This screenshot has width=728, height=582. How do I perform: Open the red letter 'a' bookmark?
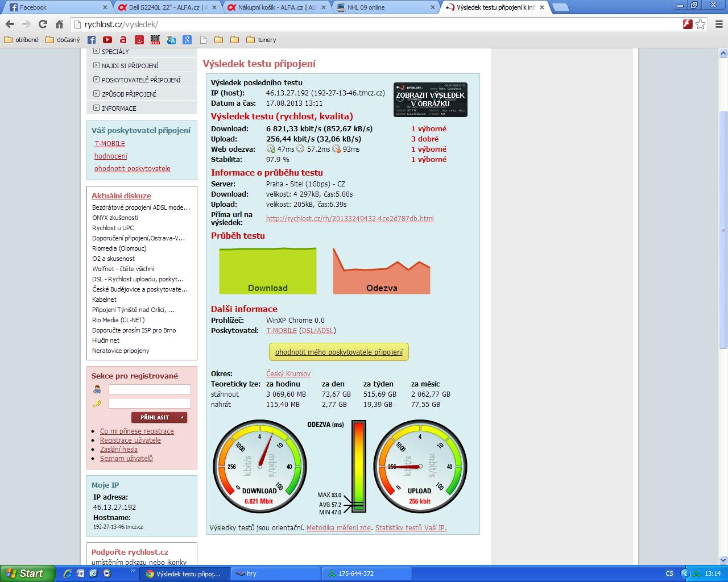[123, 40]
